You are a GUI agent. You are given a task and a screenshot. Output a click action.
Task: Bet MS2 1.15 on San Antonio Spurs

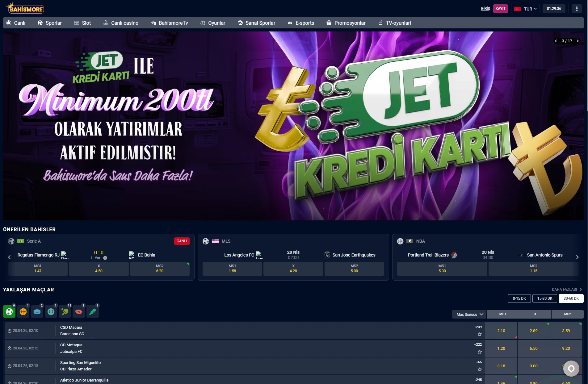(x=533, y=269)
